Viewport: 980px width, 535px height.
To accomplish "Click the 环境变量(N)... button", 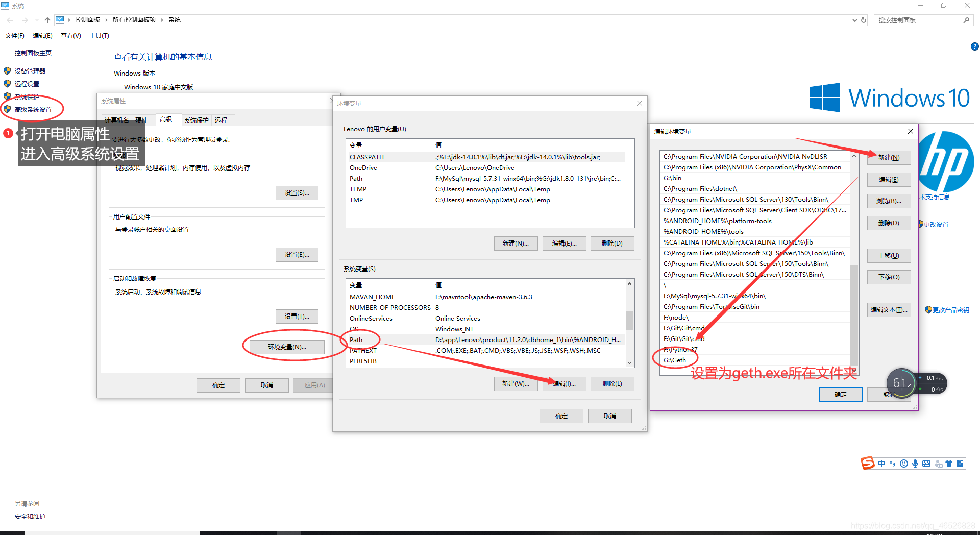I will [287, 347].
